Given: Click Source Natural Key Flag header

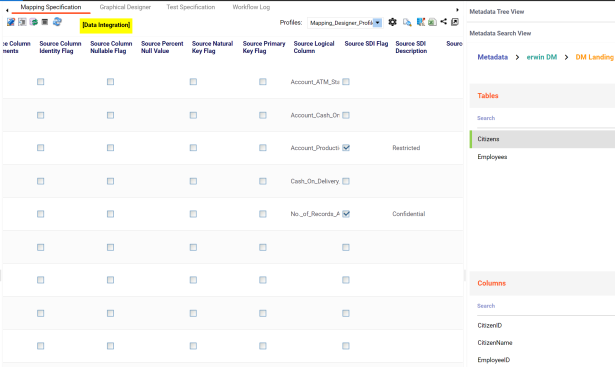Looking at the screenshot, I should click(212, 47).
